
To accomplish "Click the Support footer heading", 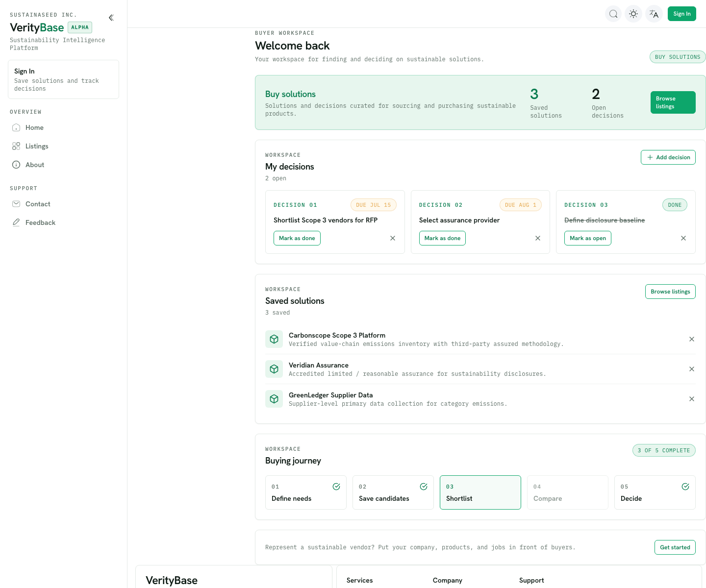I will (x=531, y=580).
